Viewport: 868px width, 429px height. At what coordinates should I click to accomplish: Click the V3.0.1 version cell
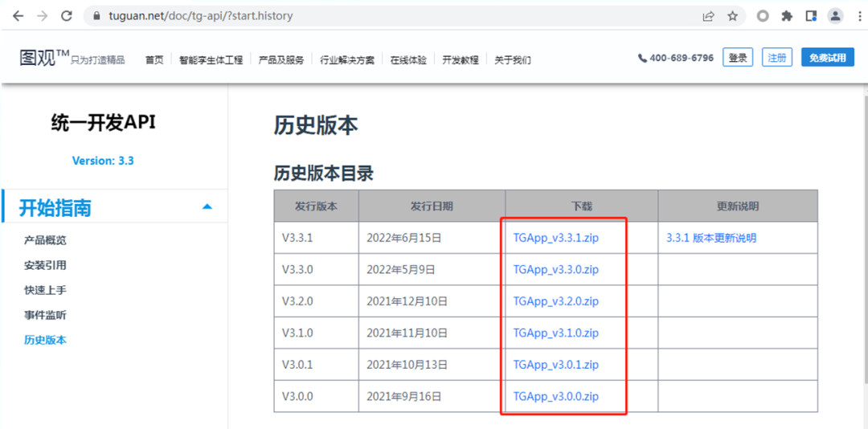point(316,365)
